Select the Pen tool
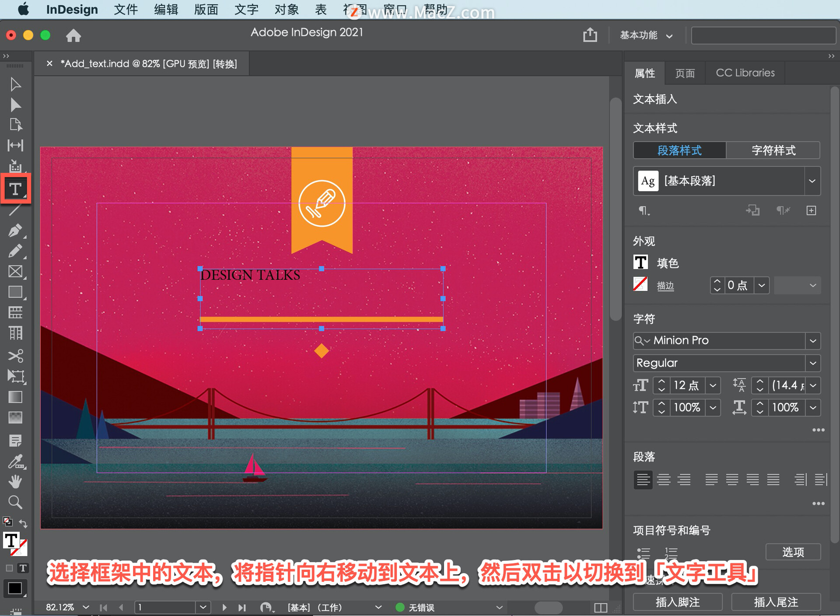The image size is (840, 616). tap(15, 231)
